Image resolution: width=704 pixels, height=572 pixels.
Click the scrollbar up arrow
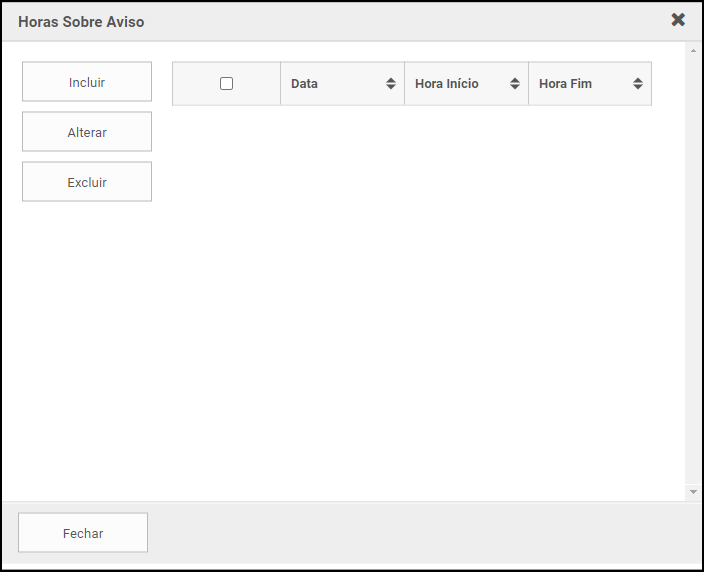click(x=693, y=49)
